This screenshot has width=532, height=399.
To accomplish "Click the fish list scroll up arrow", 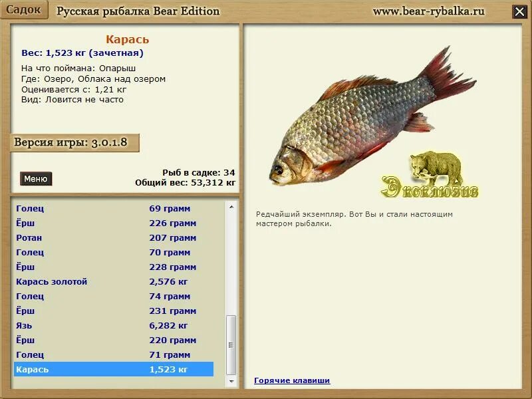I will [231, 207].
